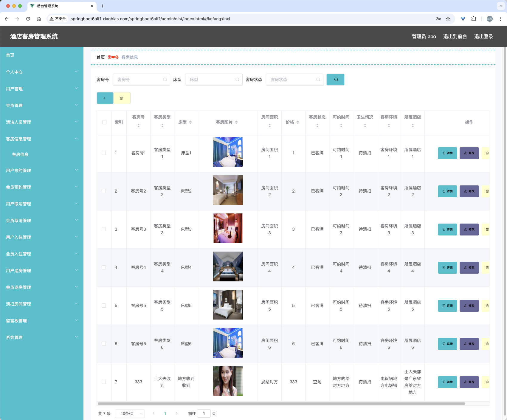Check the checkbox for 客房号2 row
The height and width of the screenshot is (420, 507).
coord(104,191)
